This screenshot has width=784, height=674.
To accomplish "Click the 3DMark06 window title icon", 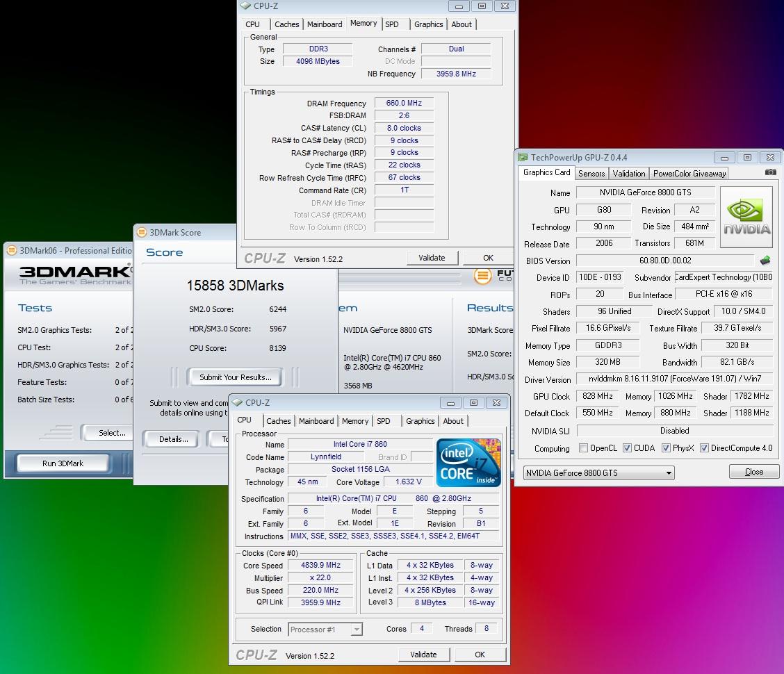I will click(x=12, y=251).
